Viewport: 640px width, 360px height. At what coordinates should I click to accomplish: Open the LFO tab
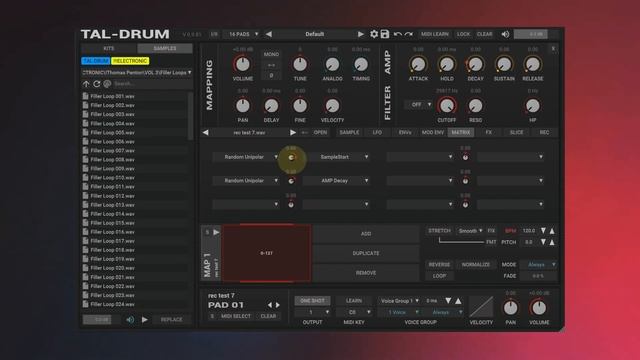[x=377, y=133]
